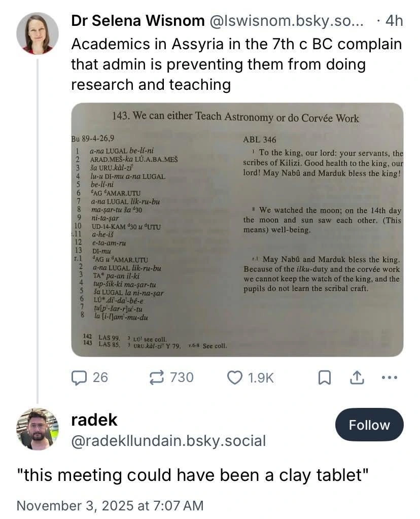Open radek's avatar photo
The image size is (420, 519).
tap(38, 429)
